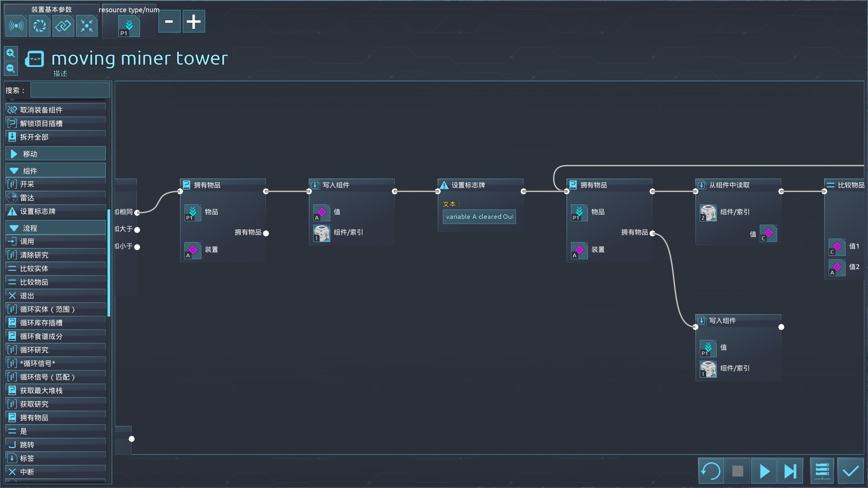Click the signal/broadcast parameter icon

click(x=16, y=26)
